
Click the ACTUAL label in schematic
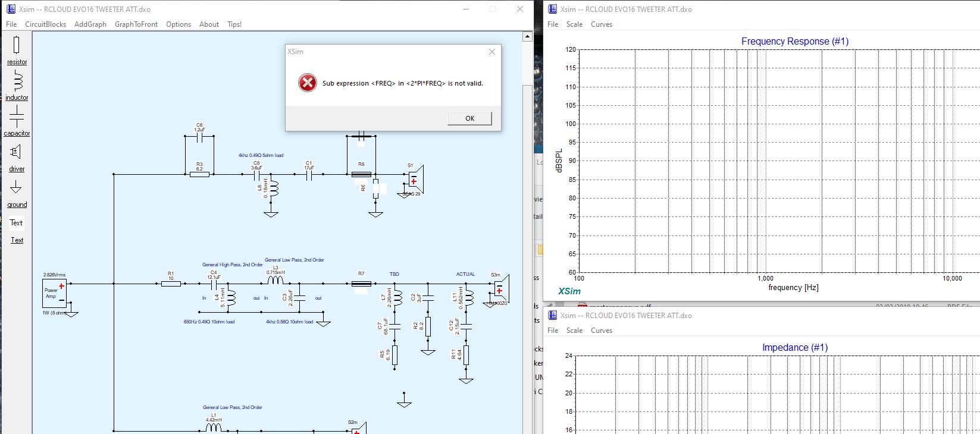tap(465, 274)
